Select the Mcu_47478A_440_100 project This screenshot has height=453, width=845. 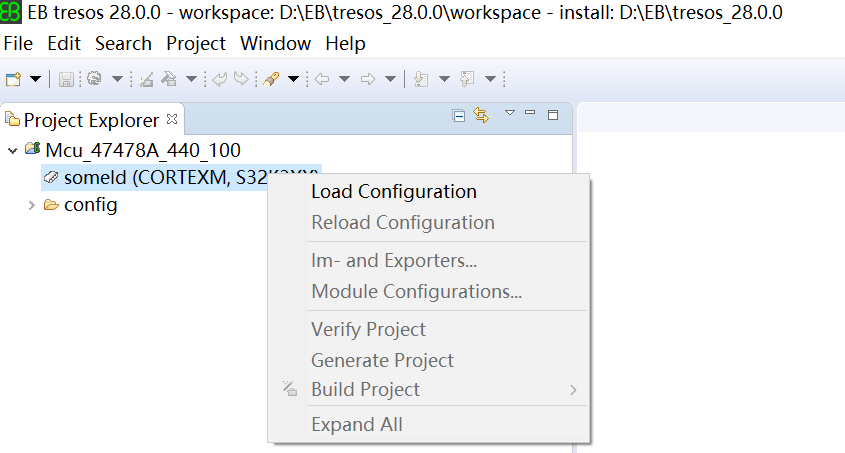(143, 150)
